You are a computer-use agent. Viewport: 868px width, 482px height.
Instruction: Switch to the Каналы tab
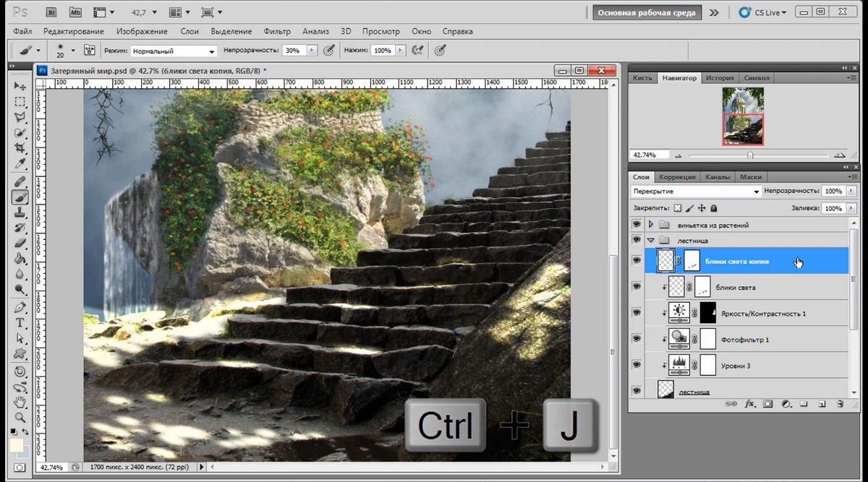click(x=718, y=177)
